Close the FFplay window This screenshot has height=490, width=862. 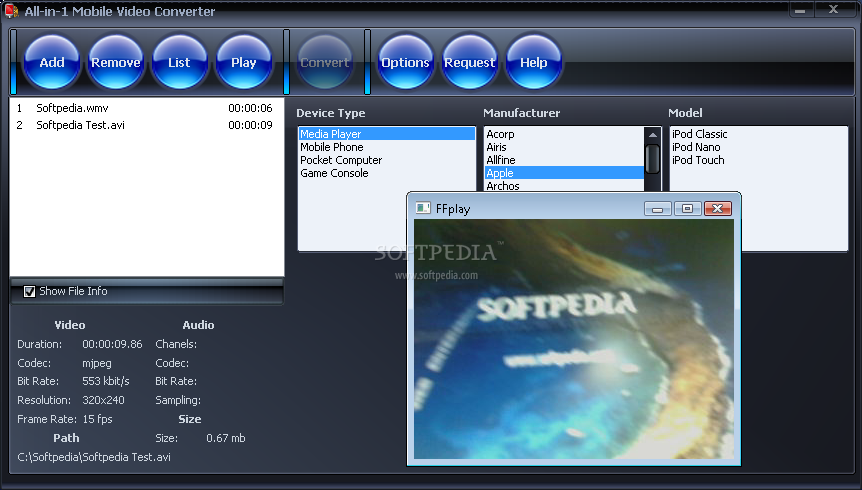[x=717, y=209]
